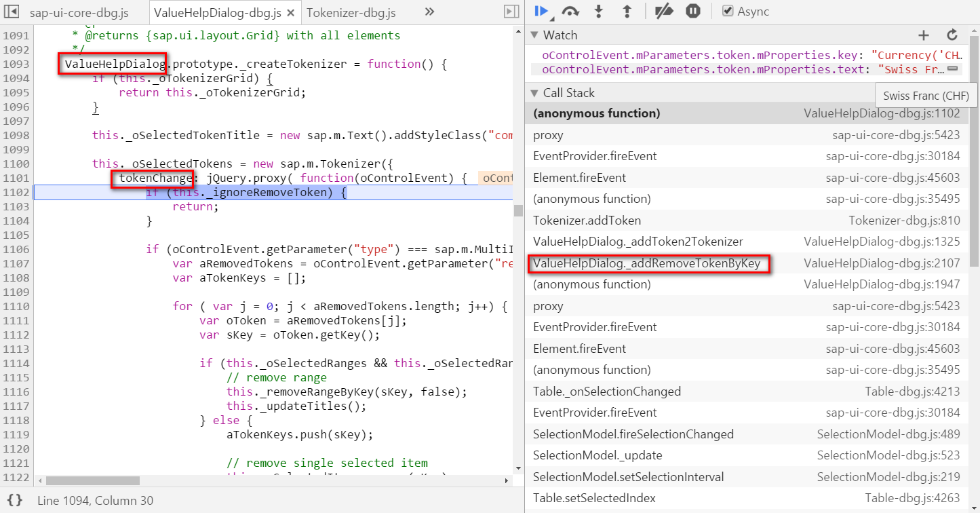Open SelectionModel-dbg.js:489 source link
980x513 pixels.
pos(888,434)
